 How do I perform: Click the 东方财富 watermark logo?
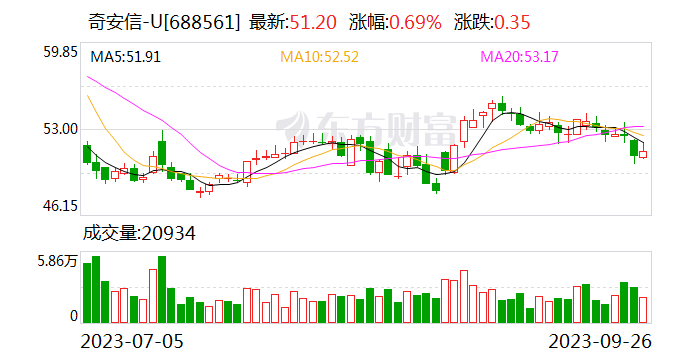click(x=367, y=128)
